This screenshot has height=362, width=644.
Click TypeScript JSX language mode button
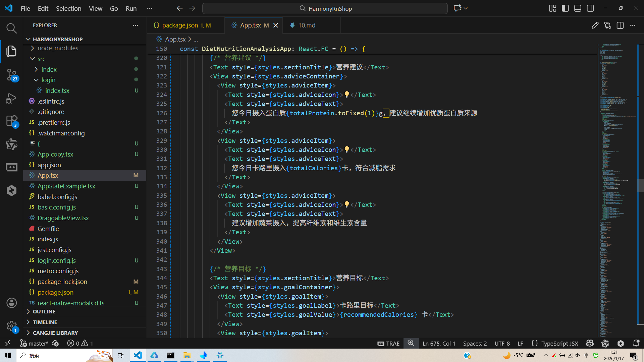(559, 343)
